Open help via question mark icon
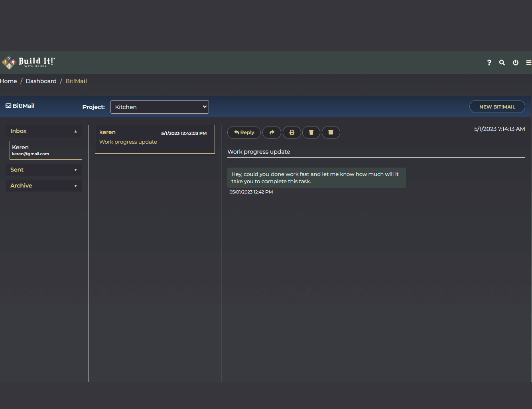532x409 pixels. (489, 63)
